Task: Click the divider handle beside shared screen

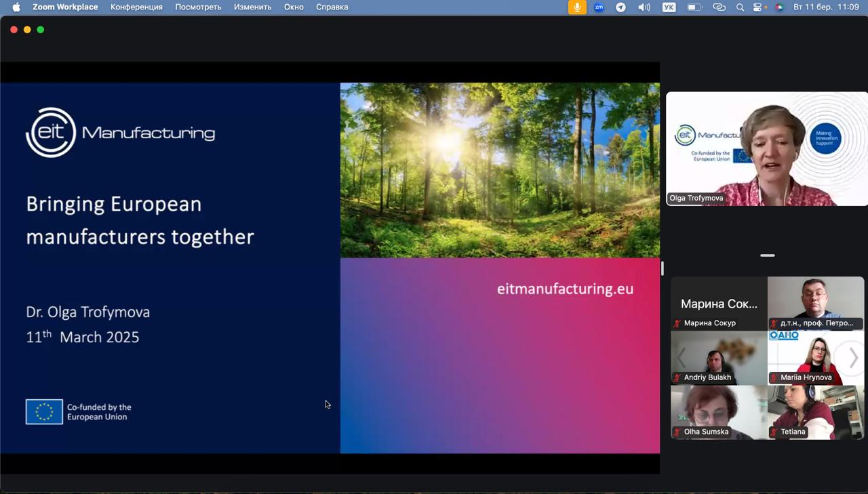Action: coord(663,268)
